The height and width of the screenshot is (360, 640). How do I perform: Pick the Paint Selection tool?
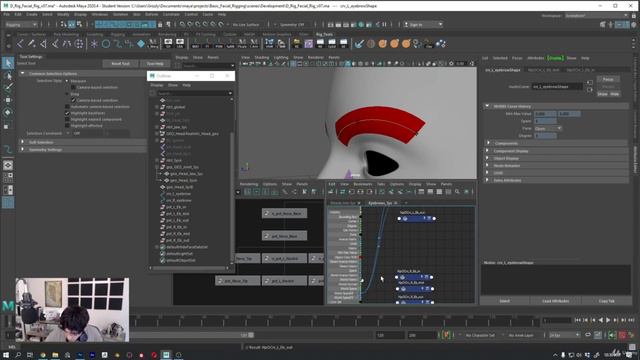click(x=8, y=87)
